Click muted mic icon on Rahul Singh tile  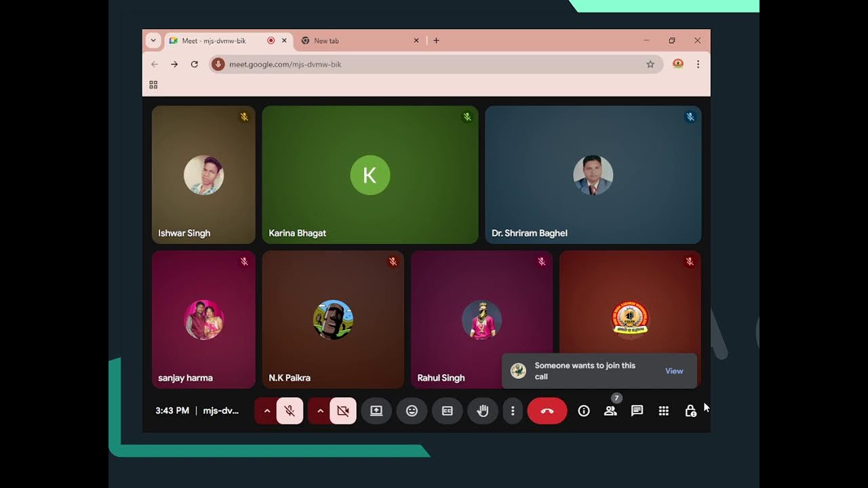pos(541,262)
